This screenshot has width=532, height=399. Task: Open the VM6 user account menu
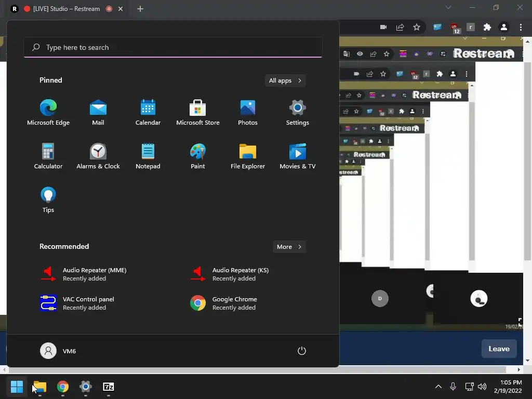coord(58,351)
